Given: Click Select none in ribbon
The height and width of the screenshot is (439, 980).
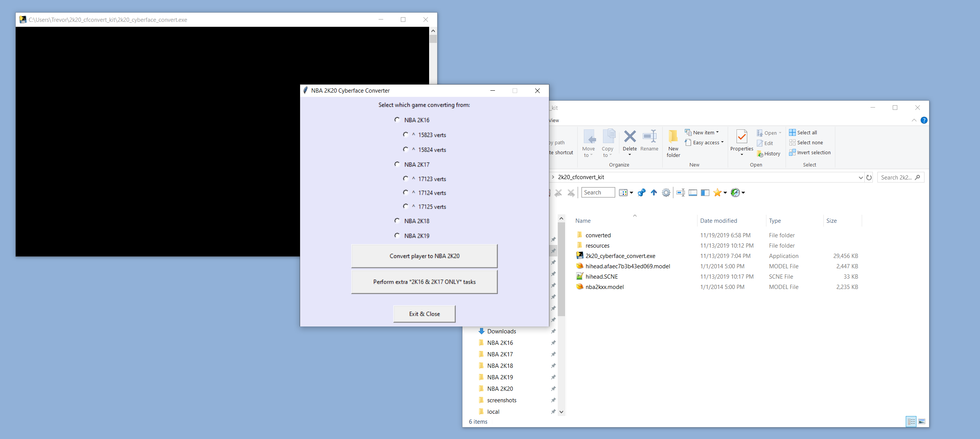Looking at the screenshot, I should [806, 142].
